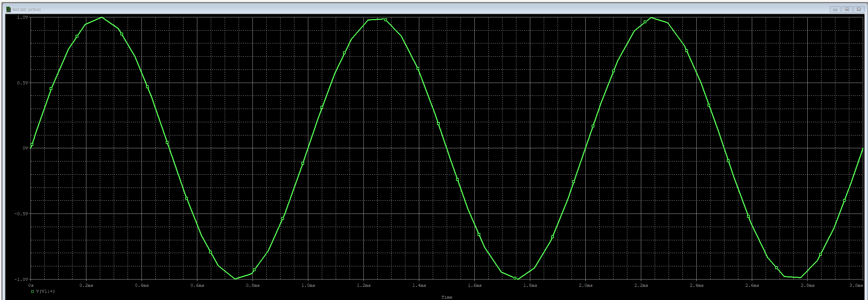Click the 0.4ms x-axis label
This screenshot has height=300, width=868.
142,285
